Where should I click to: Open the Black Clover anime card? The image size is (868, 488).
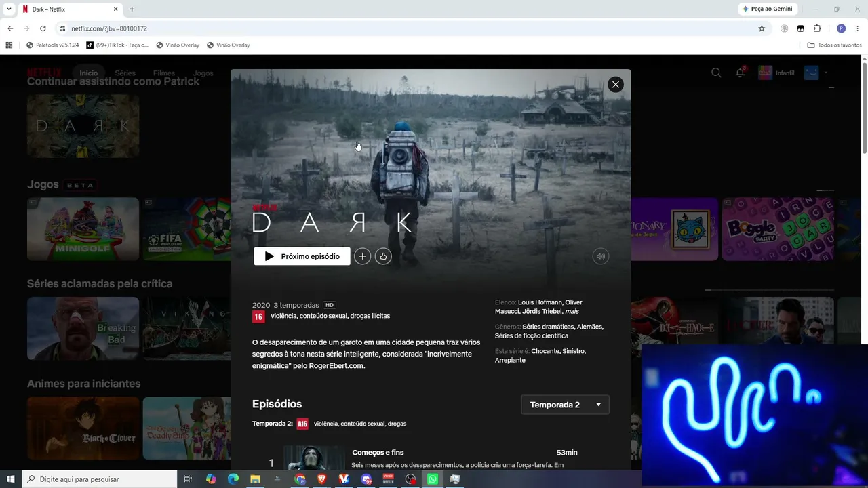[83, 428]
